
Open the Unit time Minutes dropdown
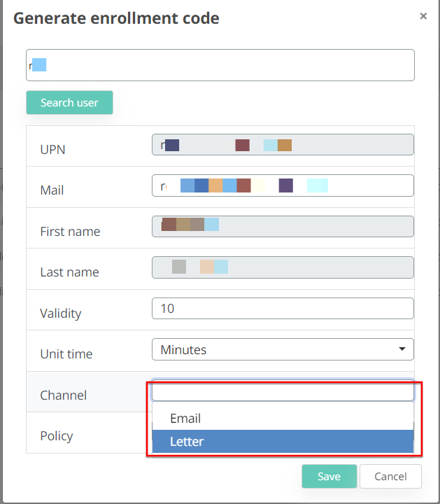273,349
